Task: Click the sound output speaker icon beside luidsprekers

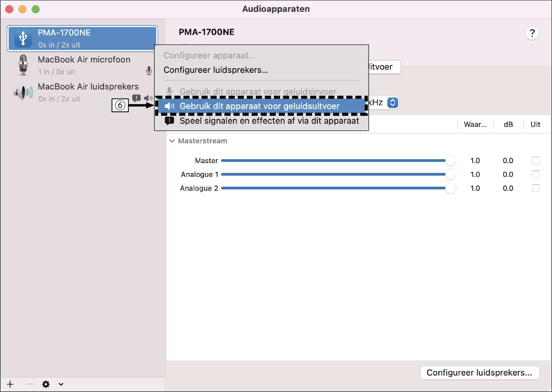Action: tap(148, 98)
